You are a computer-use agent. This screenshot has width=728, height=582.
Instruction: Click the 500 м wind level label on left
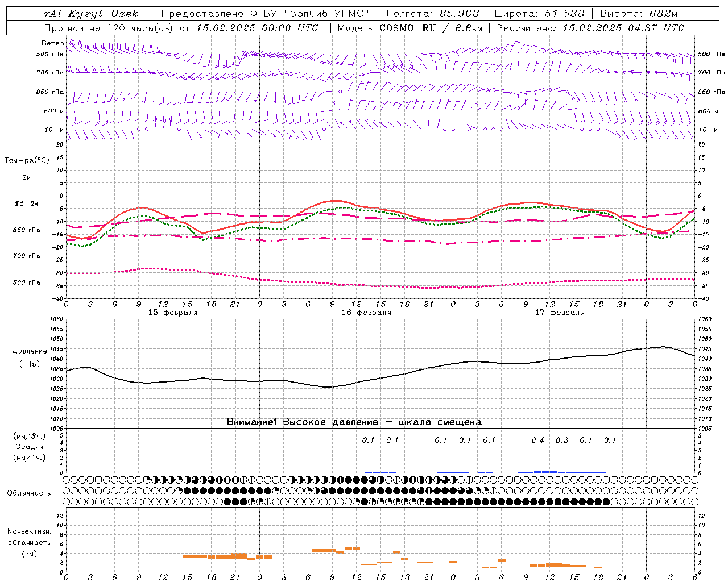pos(54,111)
